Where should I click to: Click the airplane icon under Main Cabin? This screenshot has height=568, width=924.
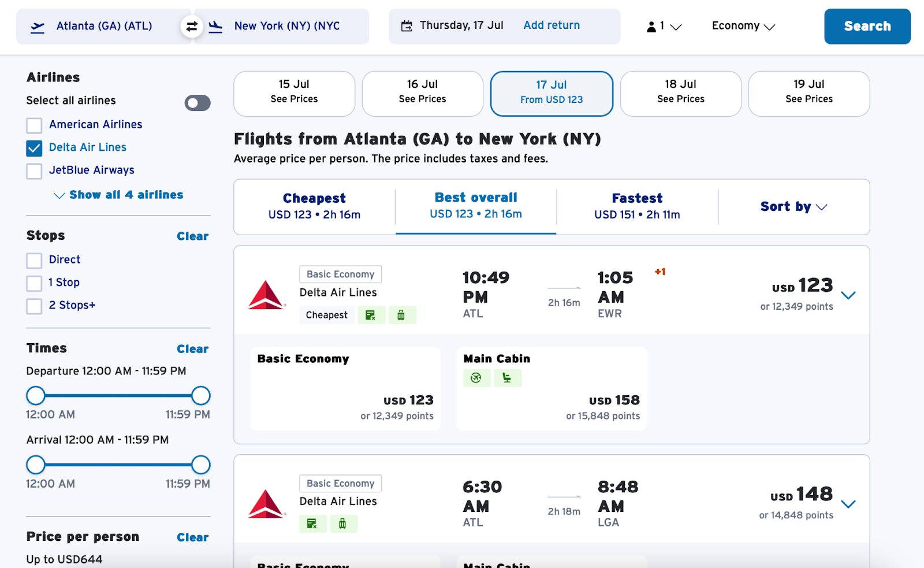coord(476,378)
